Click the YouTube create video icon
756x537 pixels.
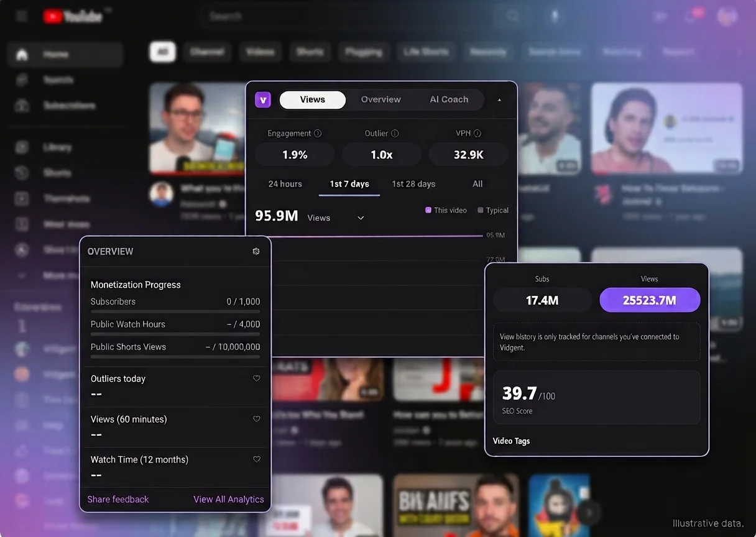659,17
